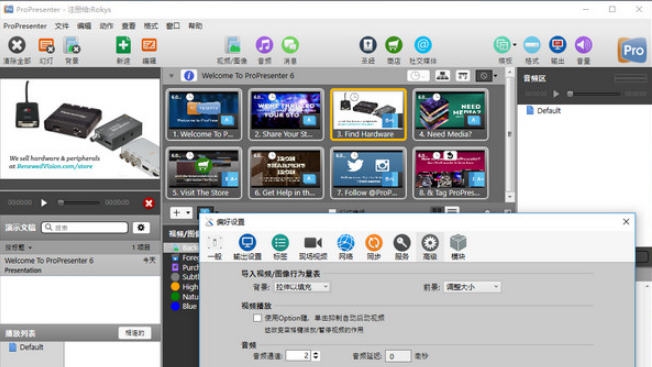Select slide 5. Visit The Store thumbnail
The width and height of the screenshot is (652, 367).
pyautogui.click(x=204, y=173)
